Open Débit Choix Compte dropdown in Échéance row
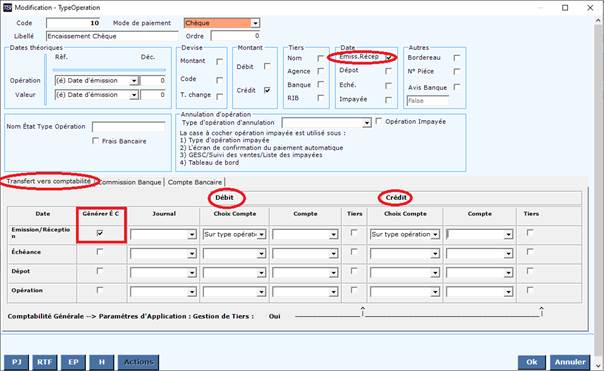The width and height of the screenshot is (604, 371). click(x=262, y=253)
